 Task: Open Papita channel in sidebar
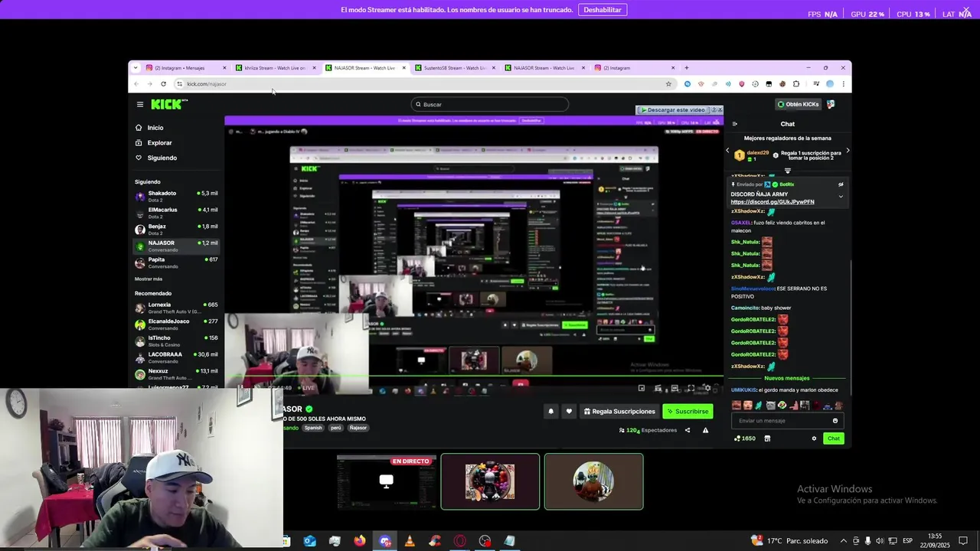coord(176,262)
